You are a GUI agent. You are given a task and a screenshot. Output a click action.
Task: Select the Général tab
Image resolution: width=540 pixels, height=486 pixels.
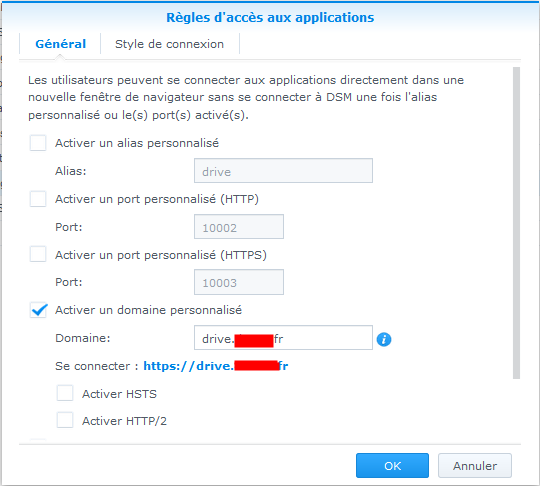(x=61, y=44)
